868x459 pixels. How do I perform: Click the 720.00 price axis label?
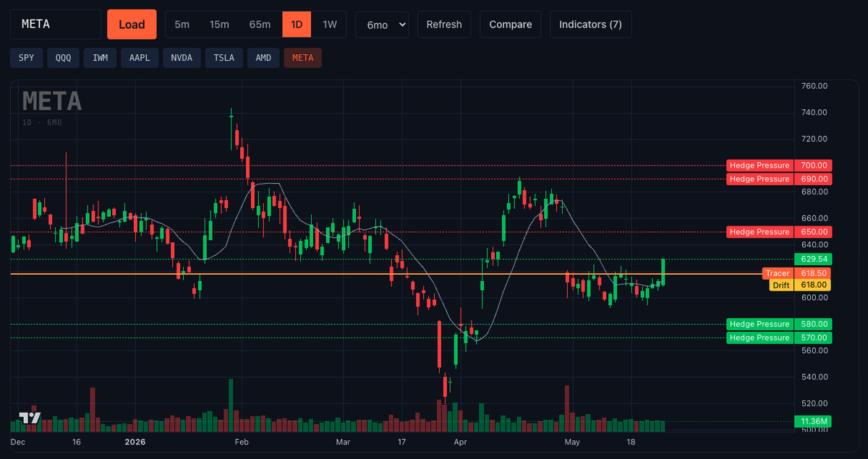814,139
